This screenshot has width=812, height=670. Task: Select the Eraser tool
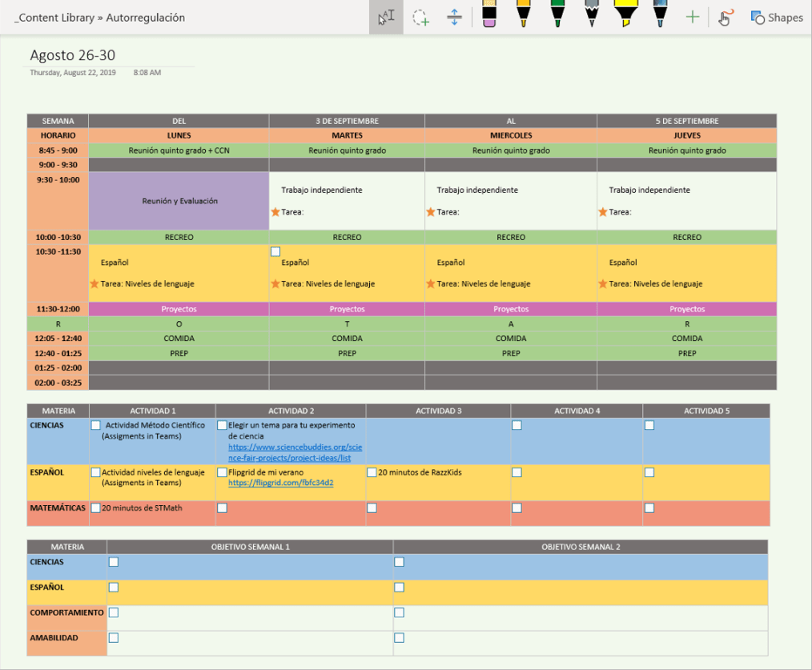489,14
